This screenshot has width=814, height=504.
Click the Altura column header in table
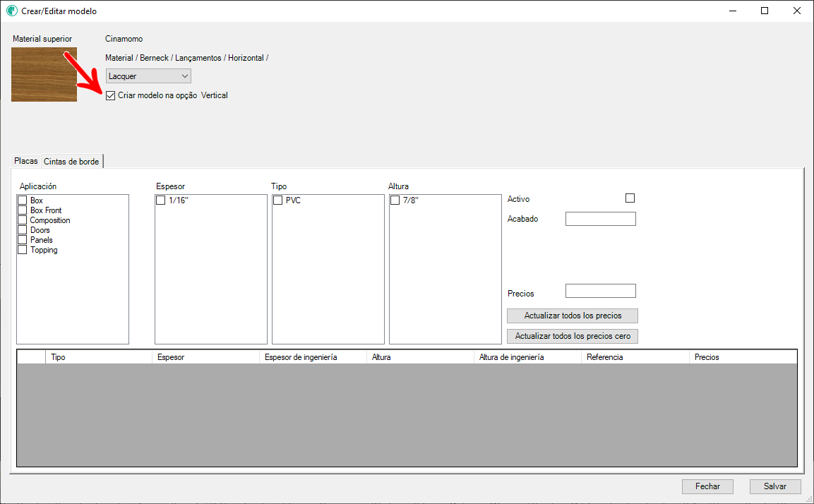click(x=421, y=357)
